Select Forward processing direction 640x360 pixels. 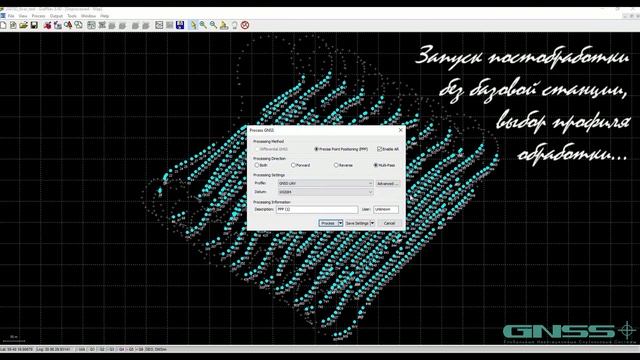click(x=300, y=165)
